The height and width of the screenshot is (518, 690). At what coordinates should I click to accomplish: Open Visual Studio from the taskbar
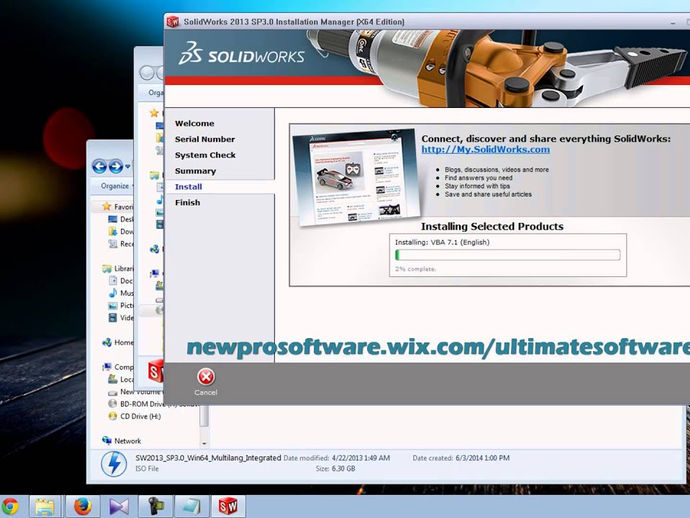[119, 507]
